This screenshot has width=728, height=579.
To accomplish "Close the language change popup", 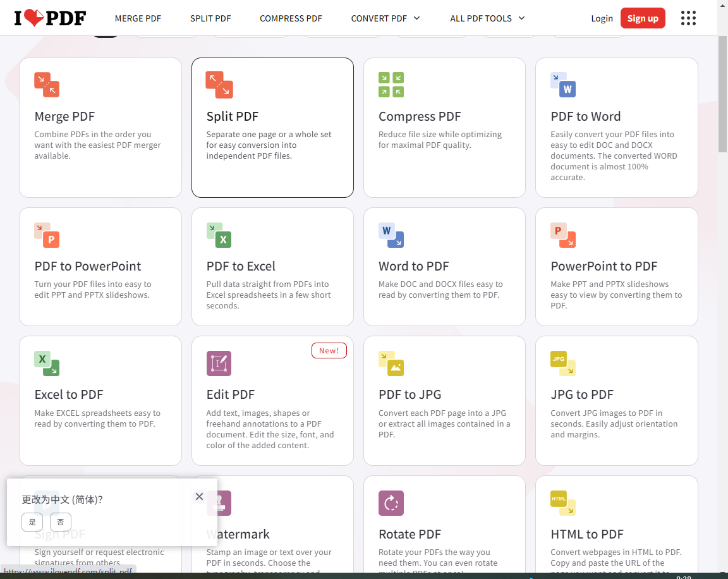I will (199, 497).
